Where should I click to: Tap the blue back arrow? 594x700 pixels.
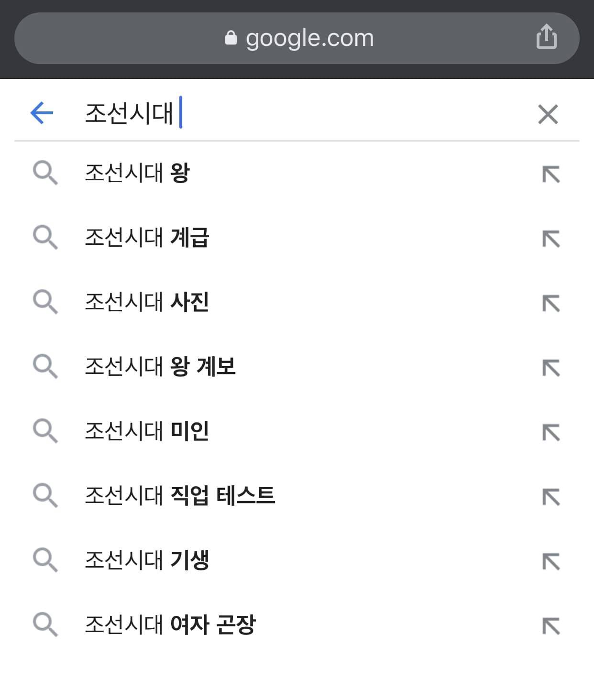[x=42, y=113]
